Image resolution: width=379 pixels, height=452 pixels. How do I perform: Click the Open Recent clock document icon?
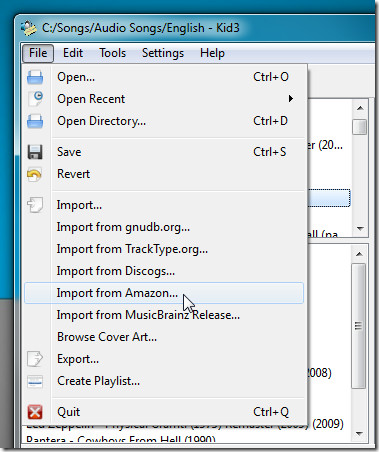click(35, 99)
